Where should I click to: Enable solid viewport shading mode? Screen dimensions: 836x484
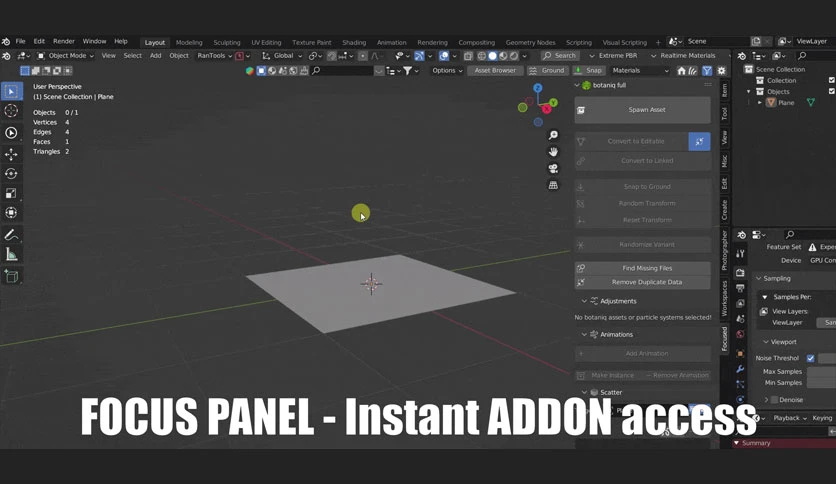(493, 55)
